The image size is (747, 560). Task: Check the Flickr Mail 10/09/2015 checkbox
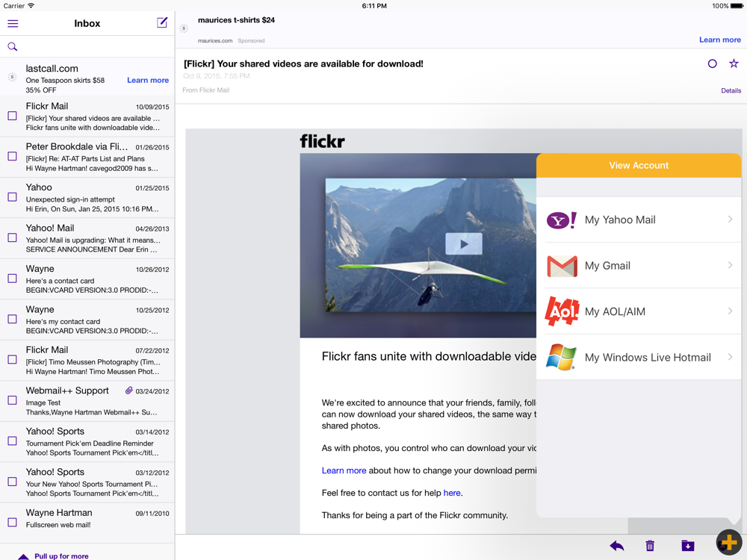coord(13,116)
